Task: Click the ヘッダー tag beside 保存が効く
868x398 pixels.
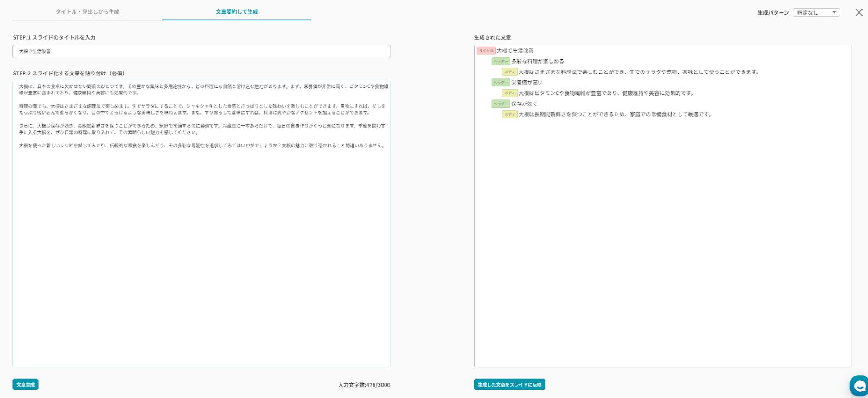Action: [500, 104]
